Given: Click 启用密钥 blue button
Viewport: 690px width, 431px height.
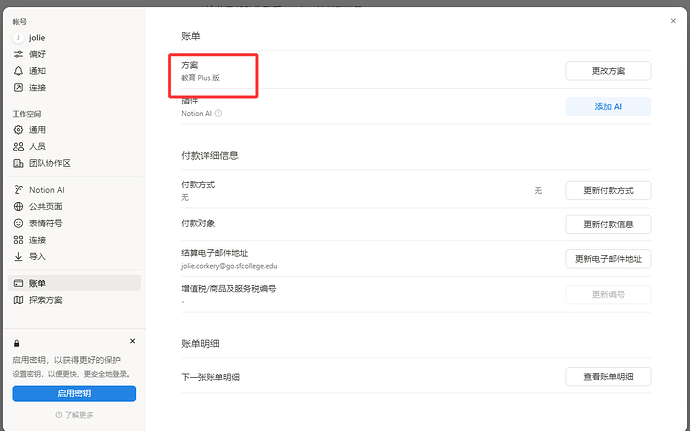Looking at the screenshot, I should (x=74, y=394).
